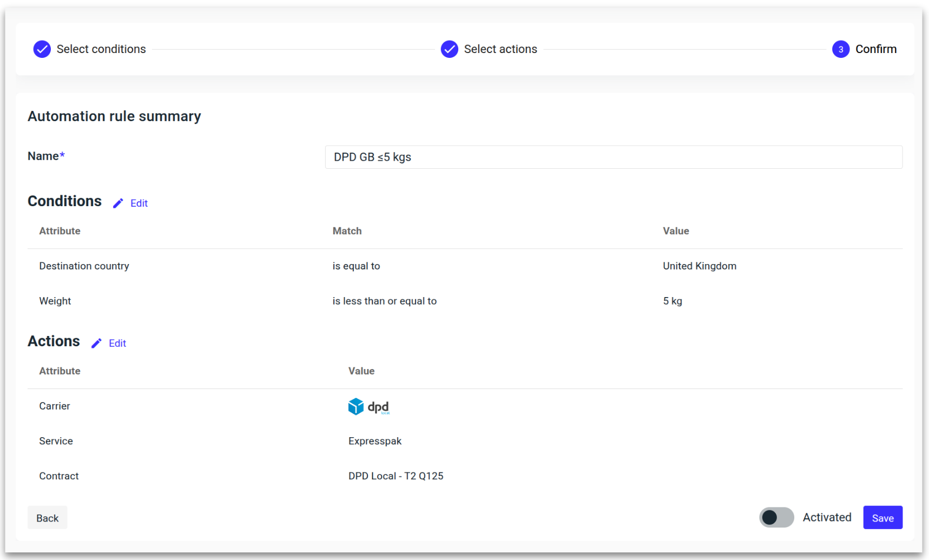The image size is (929, 560).
Task: Go to the Select actions step
Action: (x=500, y=49)
